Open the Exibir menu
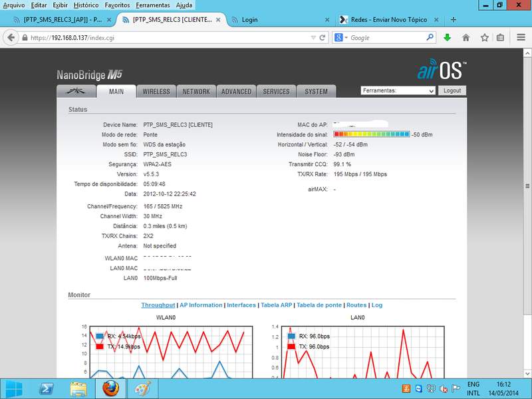This screenshot has height=399, width=532. coord(60,5)
